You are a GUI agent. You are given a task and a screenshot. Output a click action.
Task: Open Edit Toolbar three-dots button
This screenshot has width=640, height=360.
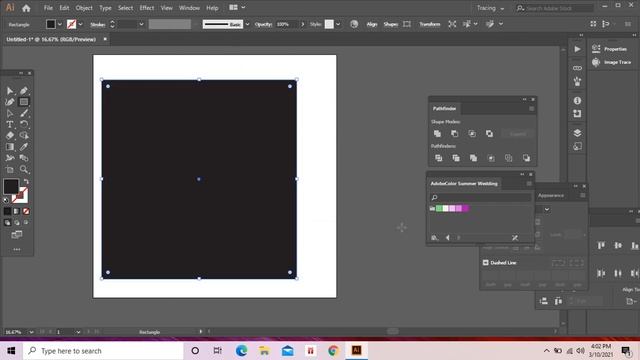click(x=17, y=249)
